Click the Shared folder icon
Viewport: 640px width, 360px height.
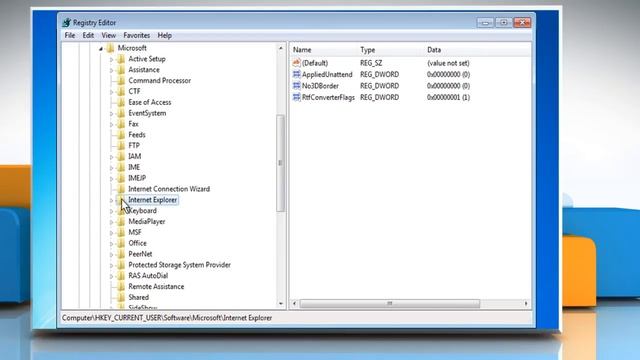coord(121,298)
